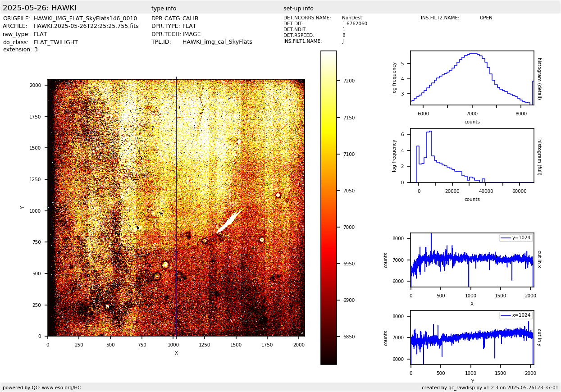Click the y=1024 legend entry
This screenshot has width=561, height=392.
pyautogui.click(x=516, y=238)
